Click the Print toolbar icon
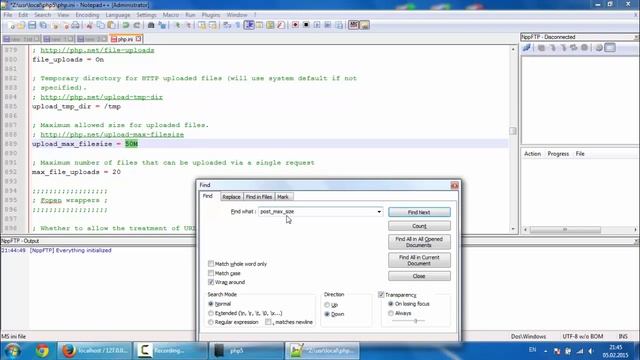 click(x=76, y=25)
